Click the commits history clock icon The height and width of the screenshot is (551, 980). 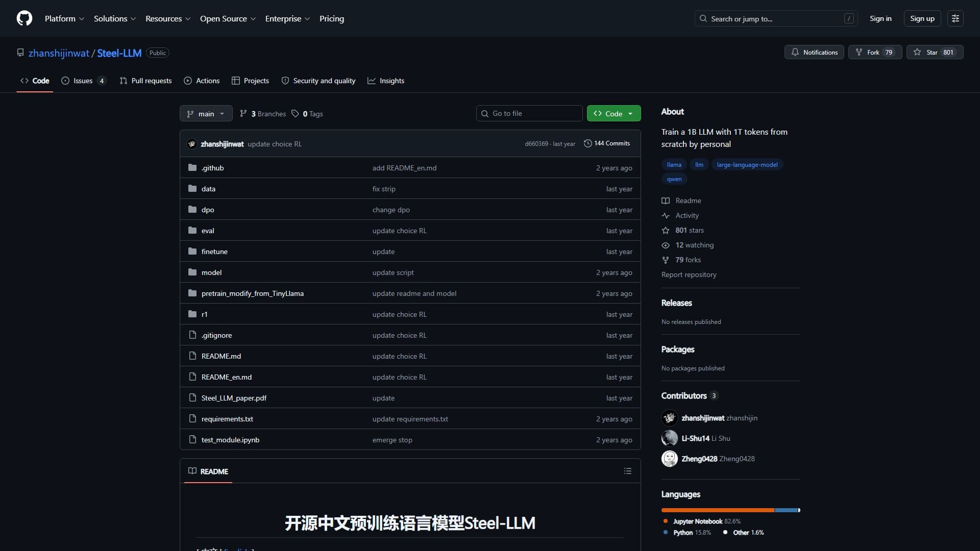click(587, 143)
